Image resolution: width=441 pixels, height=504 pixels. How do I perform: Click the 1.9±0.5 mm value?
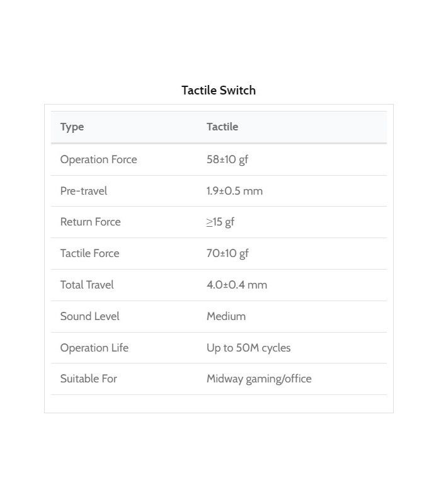[234, 191]
